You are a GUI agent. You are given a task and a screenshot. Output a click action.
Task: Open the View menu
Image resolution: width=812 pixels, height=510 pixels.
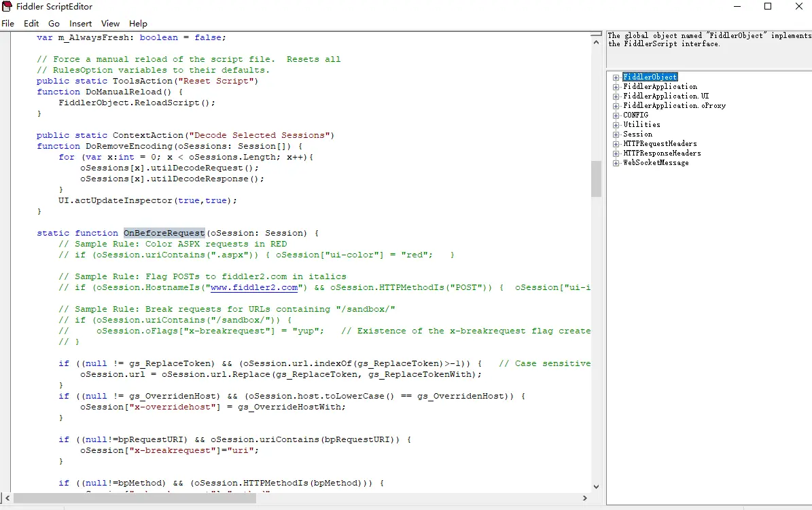pyautogui.click(x=110, y=23)
